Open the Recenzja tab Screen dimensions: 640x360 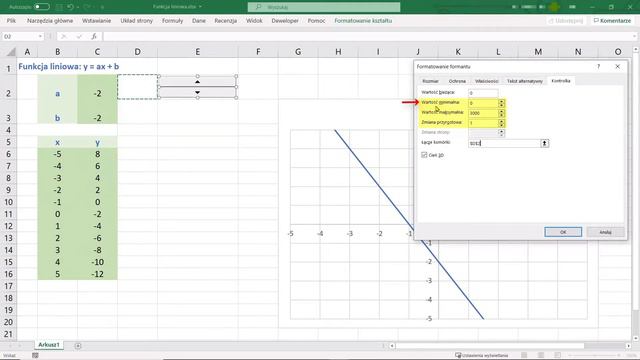click(226, 20)
